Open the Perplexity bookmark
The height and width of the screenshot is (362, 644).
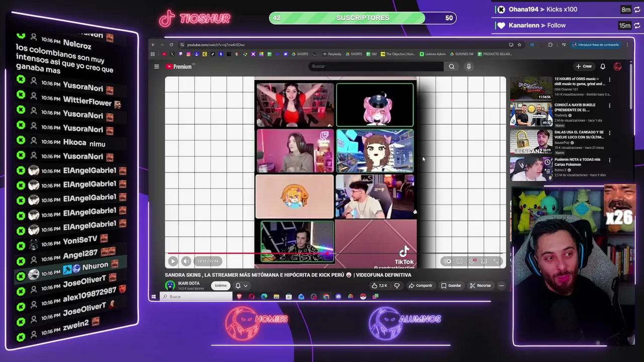[332, 54]
